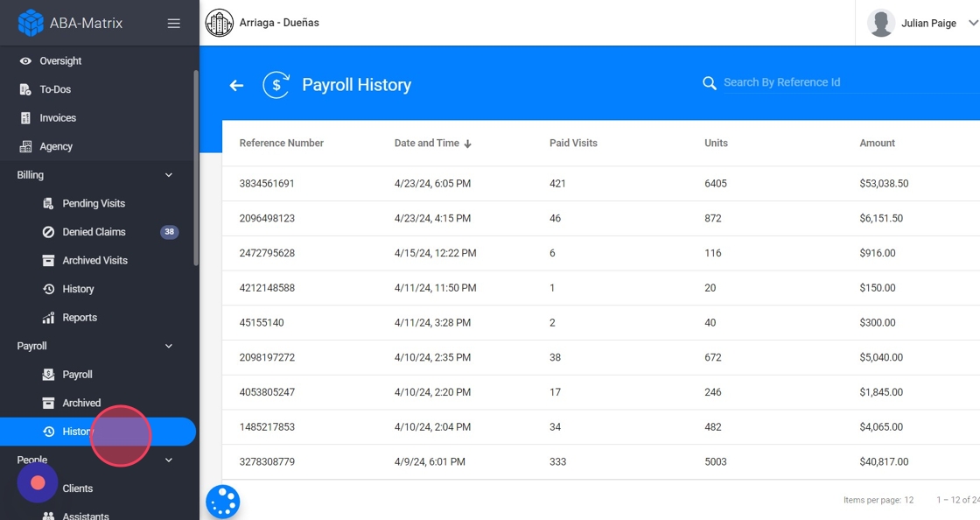Image resolution: width=980 pixels, height=520 pixels.
Task: Sort by Date and Time arrow
Action: point(468,144)
